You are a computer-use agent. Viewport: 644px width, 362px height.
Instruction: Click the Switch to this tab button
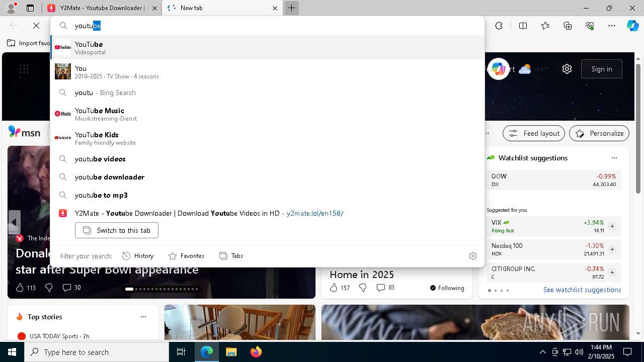[x=117, y=230]
